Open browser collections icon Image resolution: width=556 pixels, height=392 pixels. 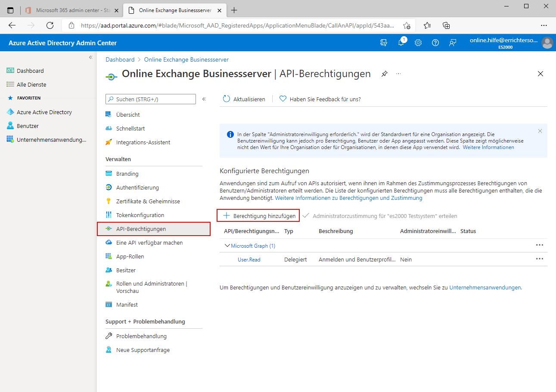pyautogui.click(x=447, y=25)
